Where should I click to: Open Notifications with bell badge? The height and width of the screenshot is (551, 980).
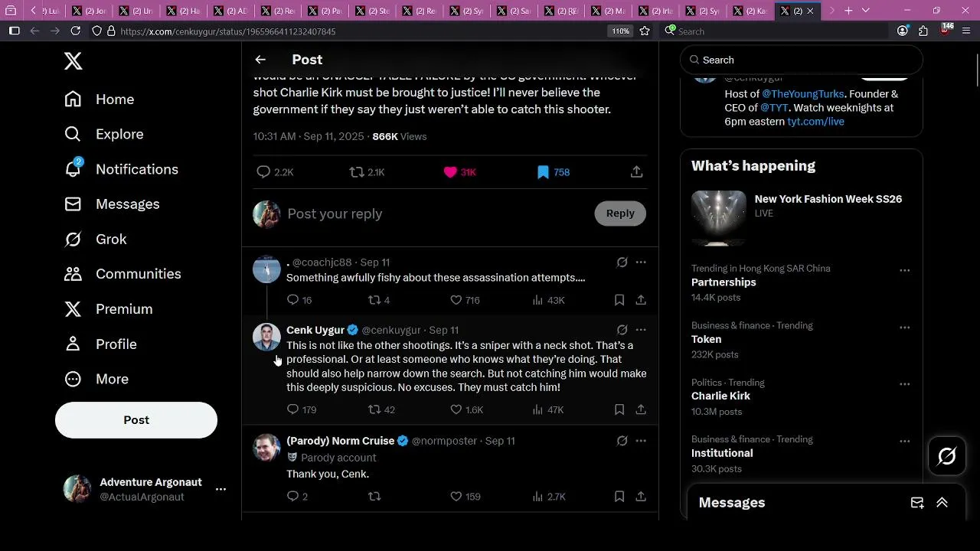pyautogui.click(x=121, y=169)
